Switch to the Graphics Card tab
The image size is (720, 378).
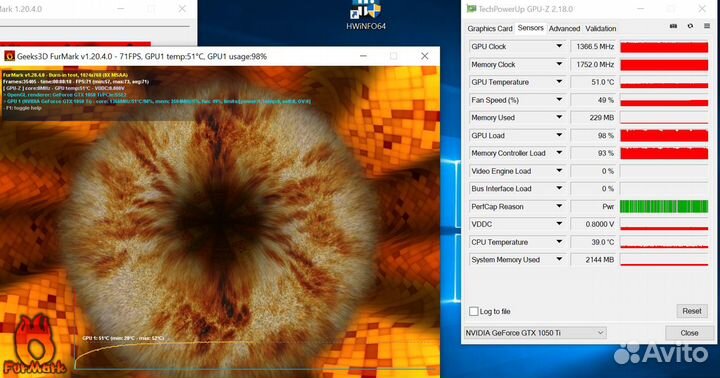pos(489,28)
